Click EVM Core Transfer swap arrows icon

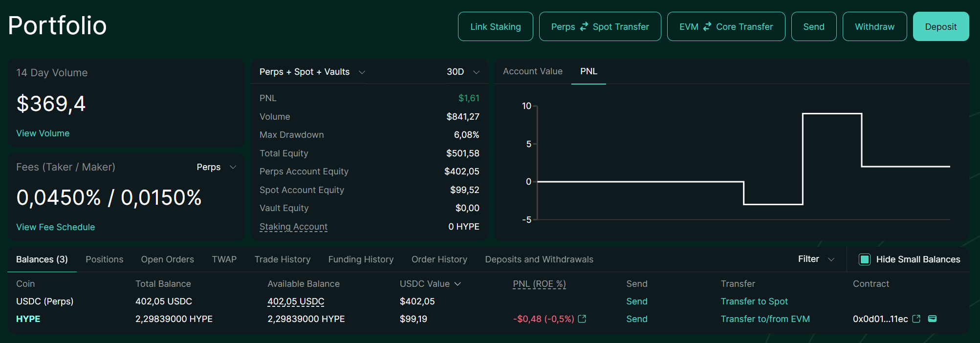[707, 27]
